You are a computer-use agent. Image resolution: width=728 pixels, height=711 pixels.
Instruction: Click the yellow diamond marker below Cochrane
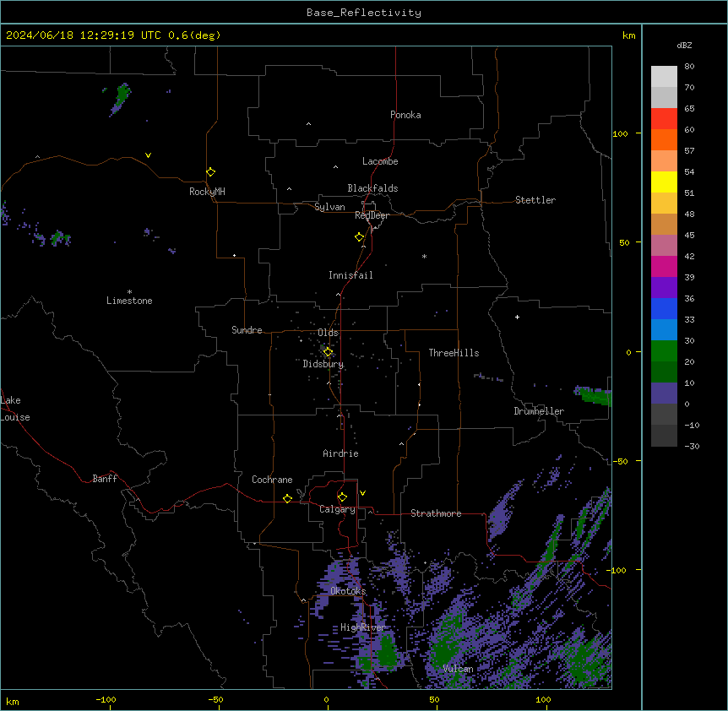(x=287, y=498)
